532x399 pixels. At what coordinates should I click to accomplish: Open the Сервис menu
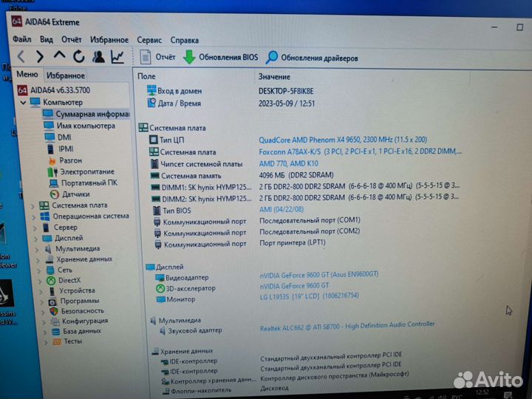click(149, 40)
